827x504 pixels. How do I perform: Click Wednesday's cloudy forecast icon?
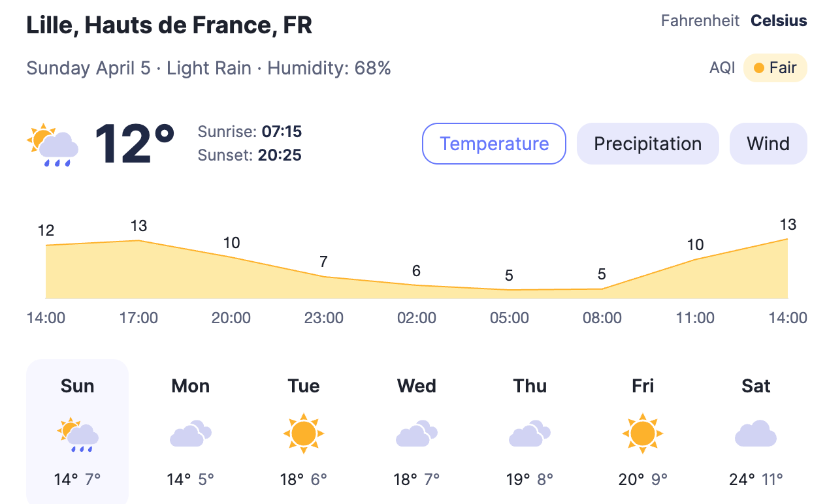417,434
